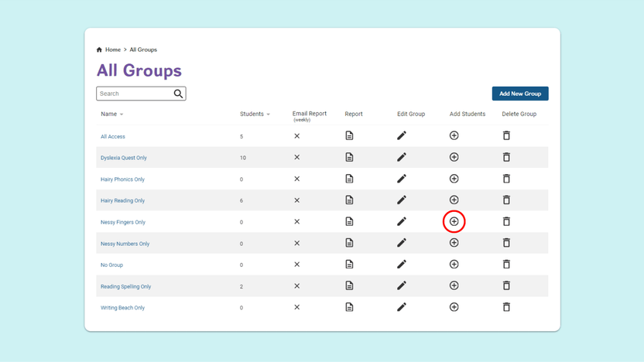Toggle weekly email report for All Access

tap(297, 136)
